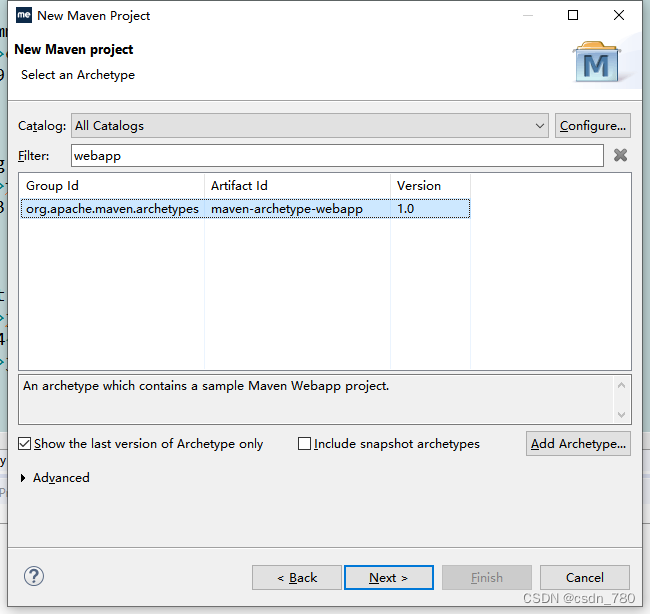This screenshot has height=614, width=650.
Task: Select the 'org.apache.maven.archetypes' group cell
Action: pos(112,209)
